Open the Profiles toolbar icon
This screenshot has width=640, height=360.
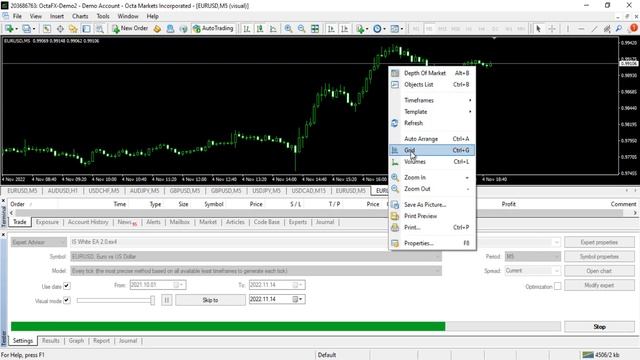(27, 29)
